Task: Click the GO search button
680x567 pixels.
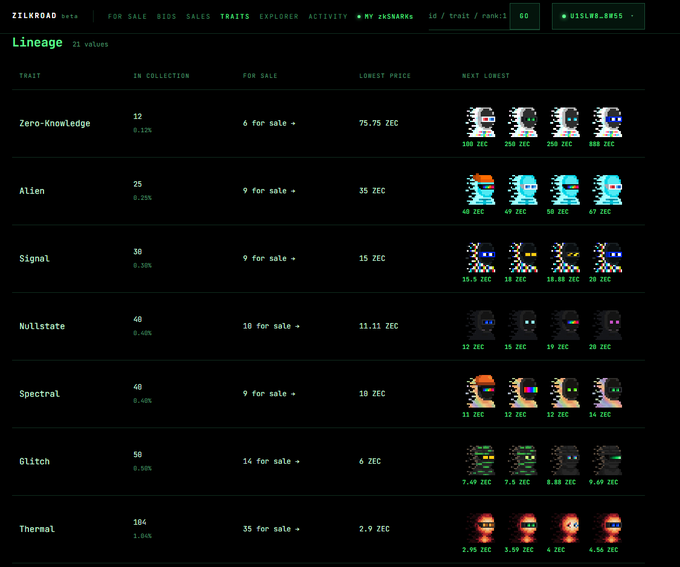Action: [x=524, y=16]
